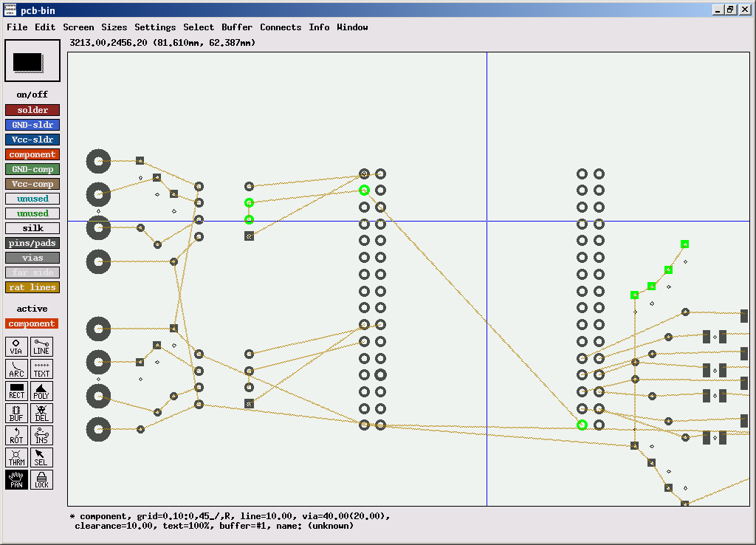Viewport: 756px width, 545px height.
Task: Select the LINE drawing tool
Action: 41,346
